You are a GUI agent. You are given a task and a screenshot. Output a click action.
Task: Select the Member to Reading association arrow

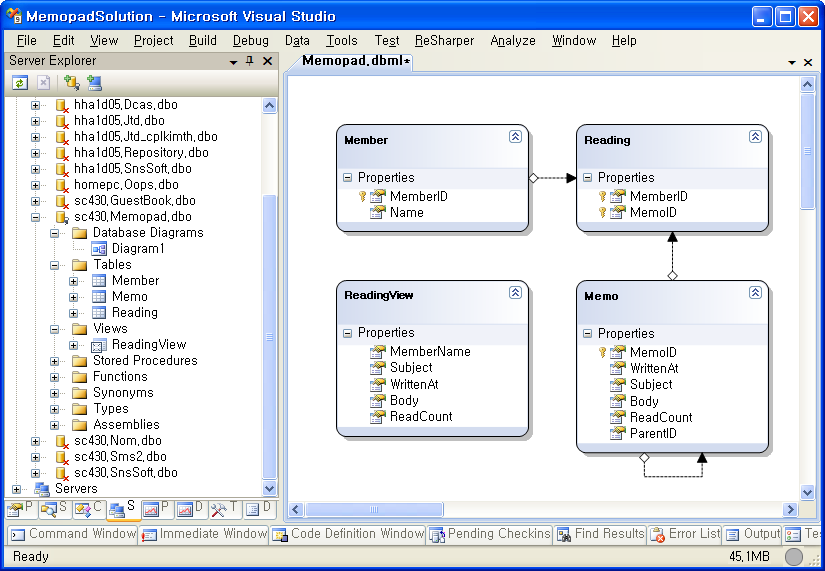click(552, 178)
